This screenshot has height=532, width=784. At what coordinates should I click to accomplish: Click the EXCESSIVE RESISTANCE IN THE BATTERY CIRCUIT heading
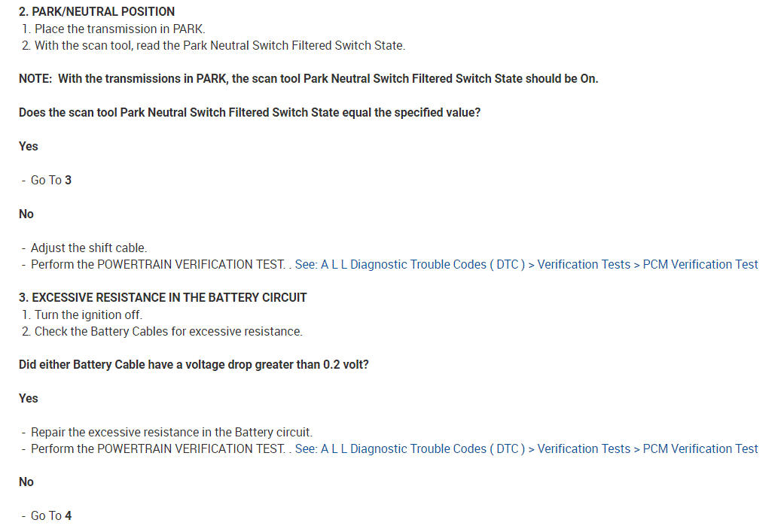click(163, 298)
